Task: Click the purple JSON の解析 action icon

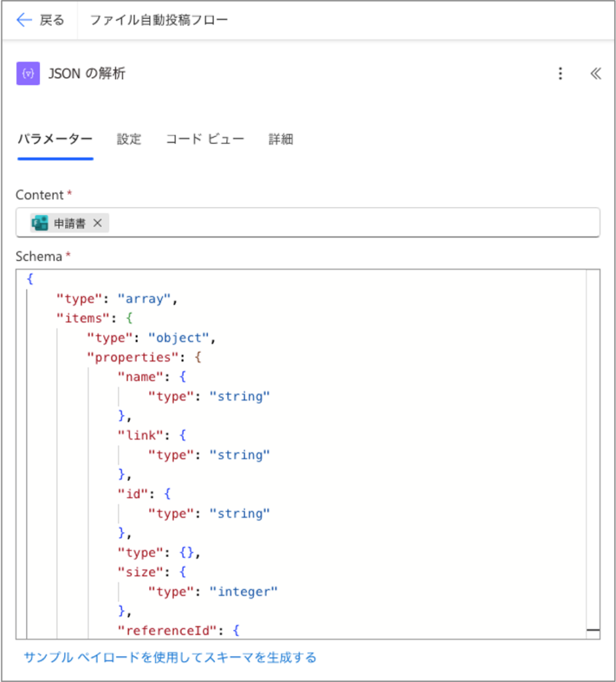Action: [28, 74]
